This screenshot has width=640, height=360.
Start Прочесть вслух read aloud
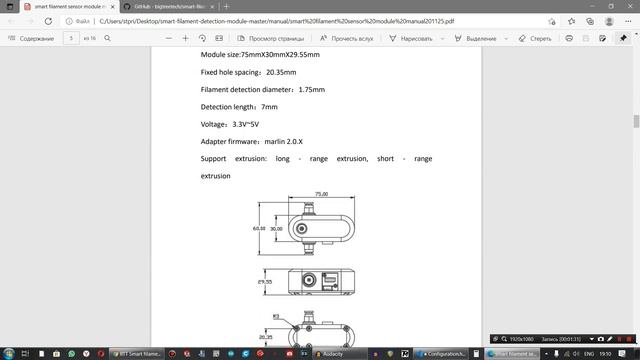coord(346,38)
